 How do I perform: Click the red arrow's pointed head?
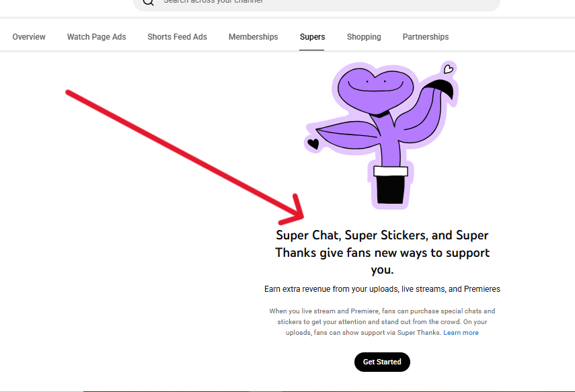[293, 210]
